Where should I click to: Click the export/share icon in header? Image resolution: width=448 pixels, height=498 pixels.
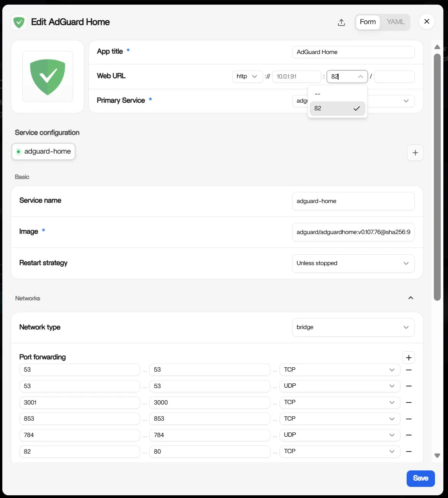point(341,22)
